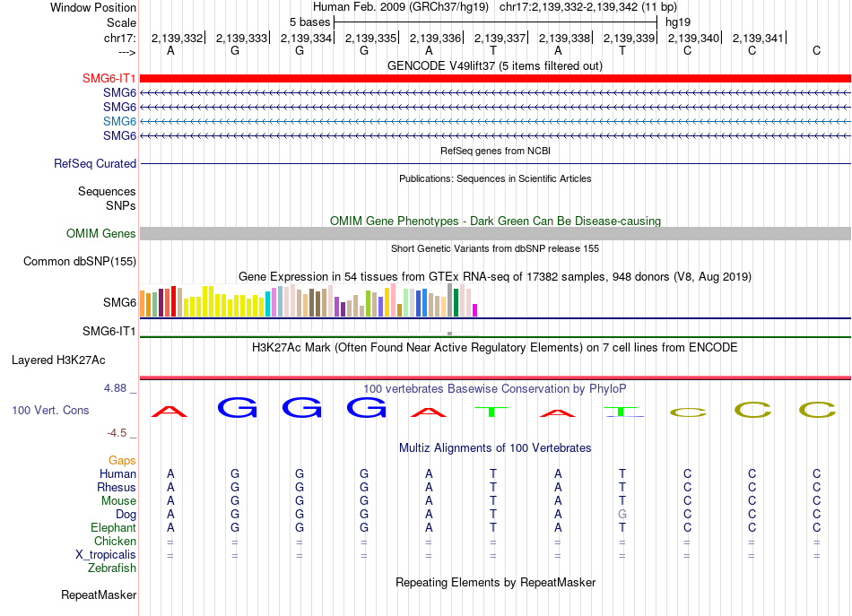Click the gray G in Dog alignment row
852x616 pixels.
[622, 514]
